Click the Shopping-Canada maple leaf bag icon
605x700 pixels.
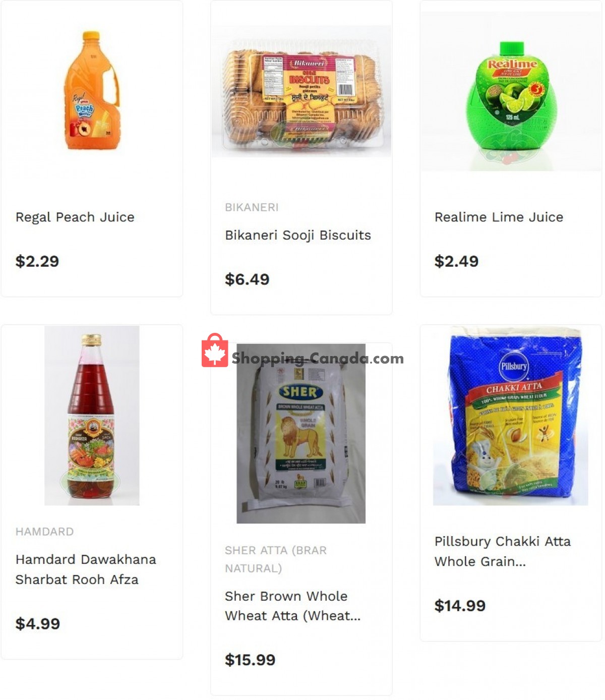[x=215, y=350]
